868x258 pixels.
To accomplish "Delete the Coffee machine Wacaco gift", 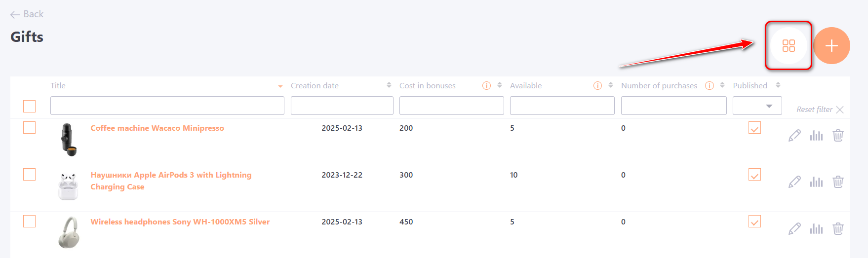I will pyautogui.click(x=838, y=135).
